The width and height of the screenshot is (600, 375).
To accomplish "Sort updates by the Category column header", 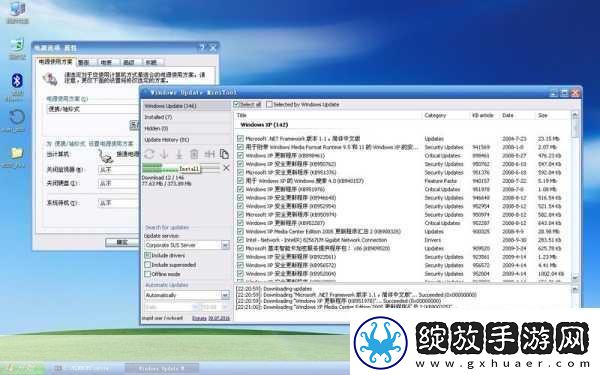I will (x=435, y=115).
